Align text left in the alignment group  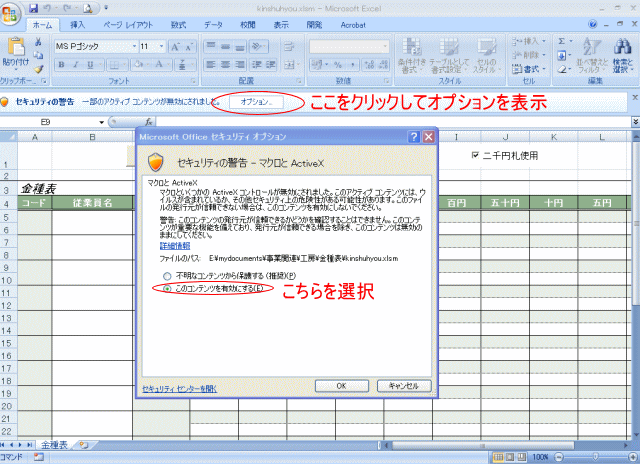pyautogui.click(x=211, y=64)
